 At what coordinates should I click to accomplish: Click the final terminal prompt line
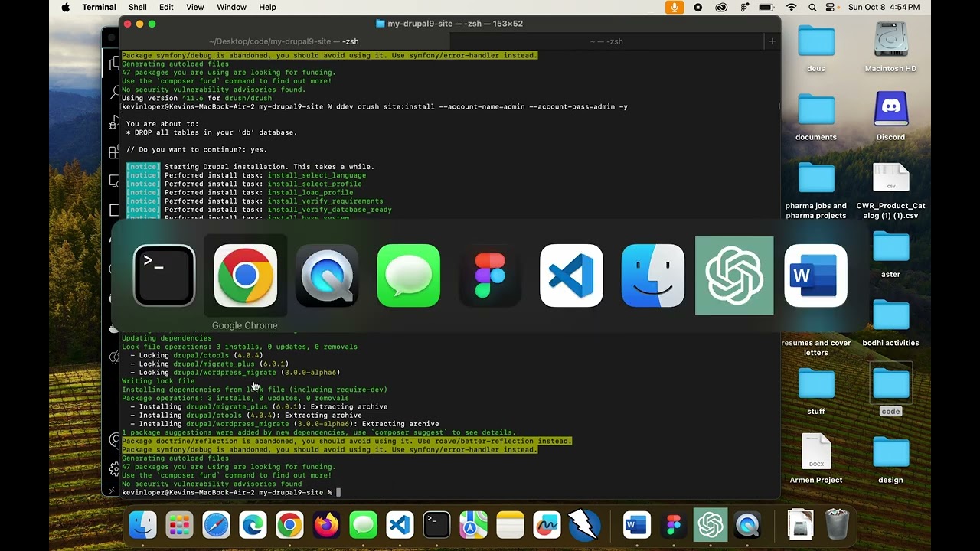click(x=231, y=492)
